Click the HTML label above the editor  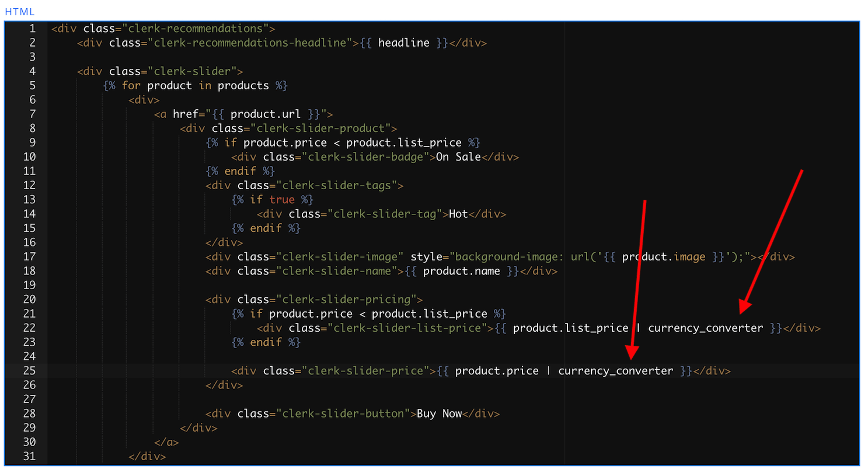(x=19, y=12)
